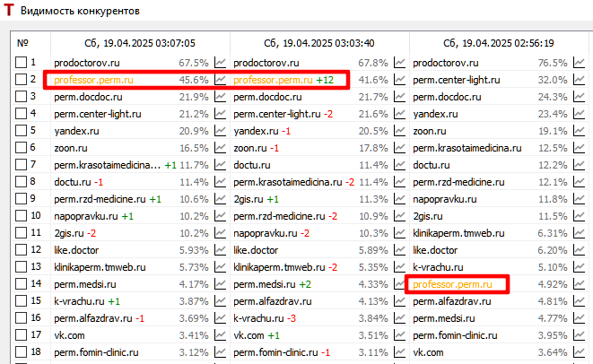Show graph beside 76.5% value
This screenshot has width=593, height=364.
tap(579, 63)
